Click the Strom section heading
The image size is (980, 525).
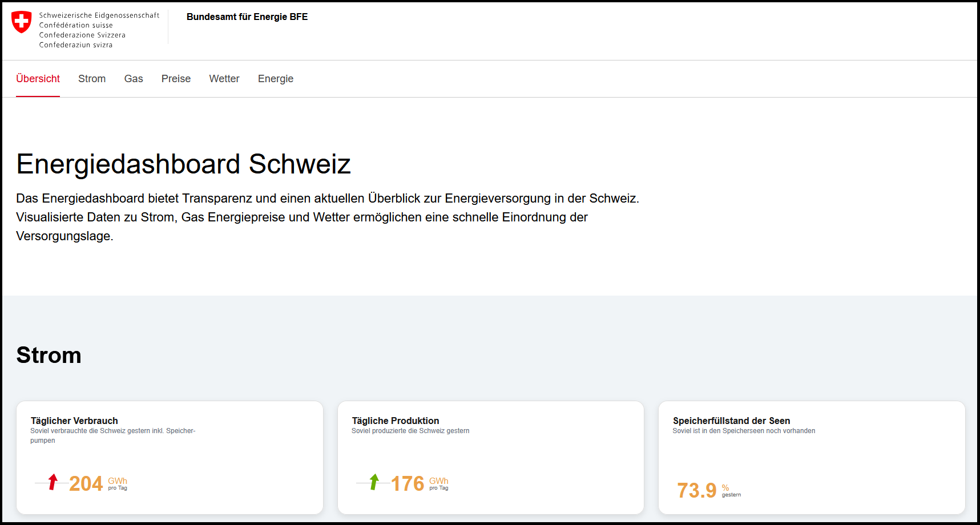tap(49, 355)
